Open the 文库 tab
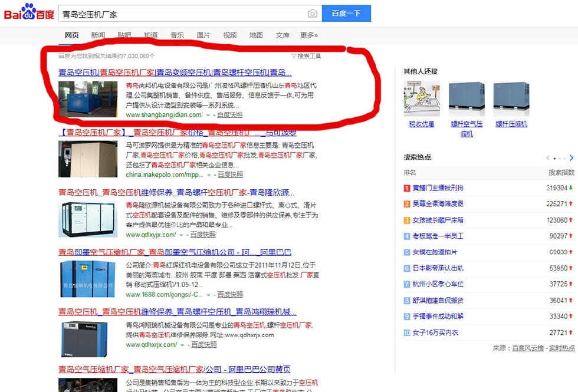 pos(283,35)
